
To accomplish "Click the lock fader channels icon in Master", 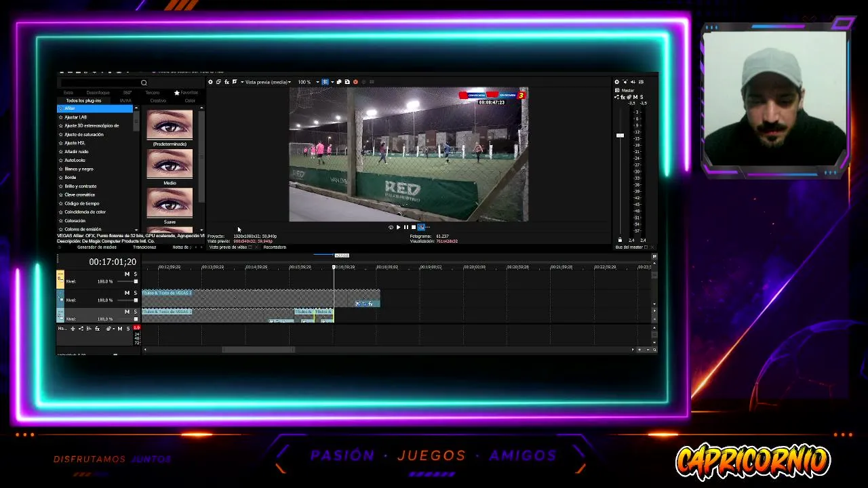I will tap(620, 240).
